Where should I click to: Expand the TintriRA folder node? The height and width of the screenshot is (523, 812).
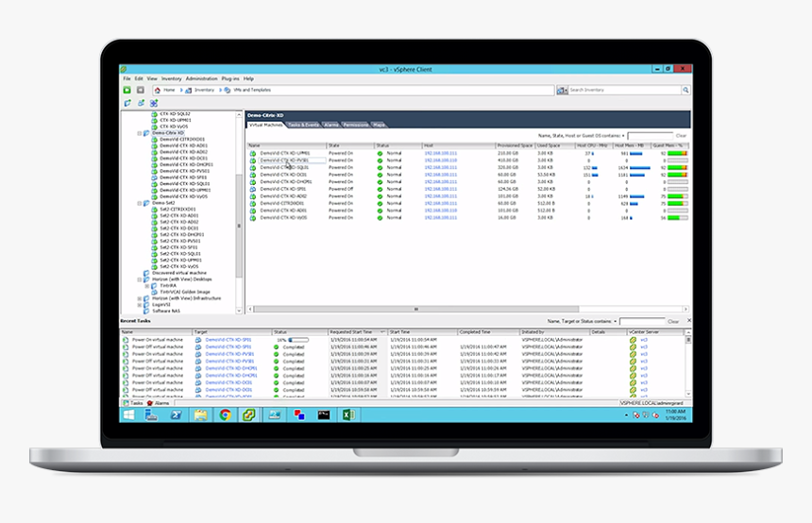click(147, 286)
